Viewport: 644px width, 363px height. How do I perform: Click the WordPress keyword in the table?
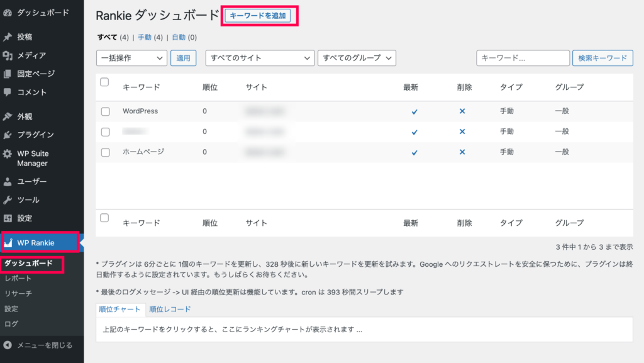pyautogui.click(x=140, y=111)
